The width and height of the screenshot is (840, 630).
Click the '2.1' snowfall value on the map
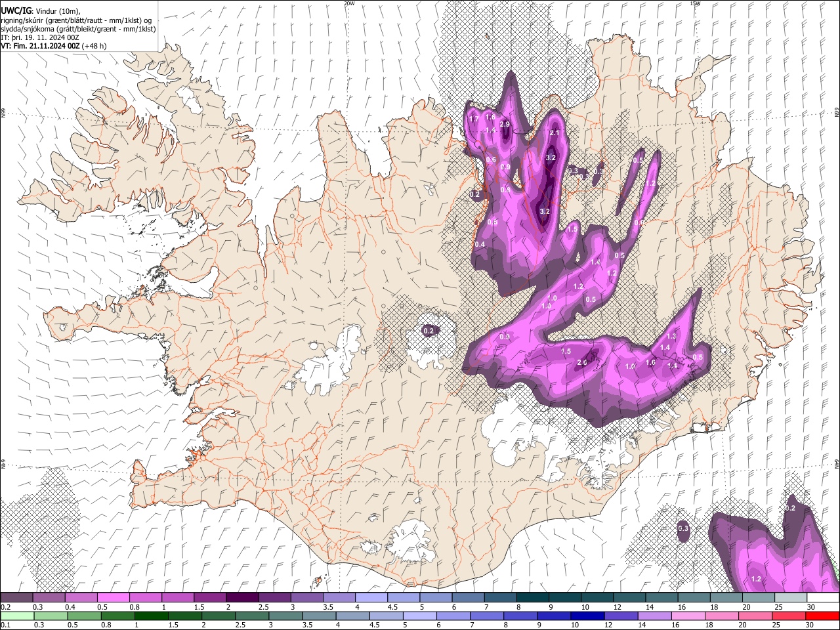pos(553,133)
